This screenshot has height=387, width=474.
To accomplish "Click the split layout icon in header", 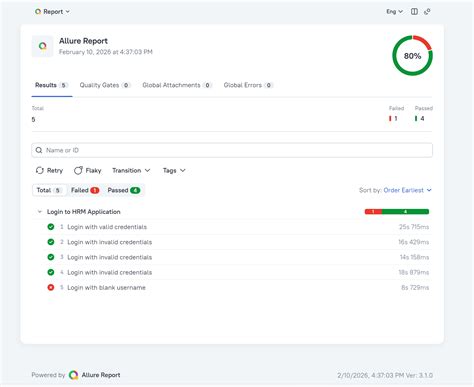I will click(x=414, y=12).
